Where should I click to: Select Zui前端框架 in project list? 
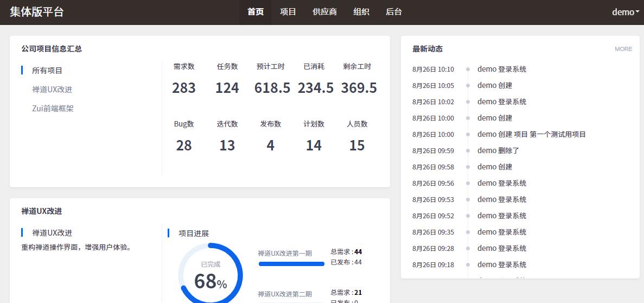(53, 109)
